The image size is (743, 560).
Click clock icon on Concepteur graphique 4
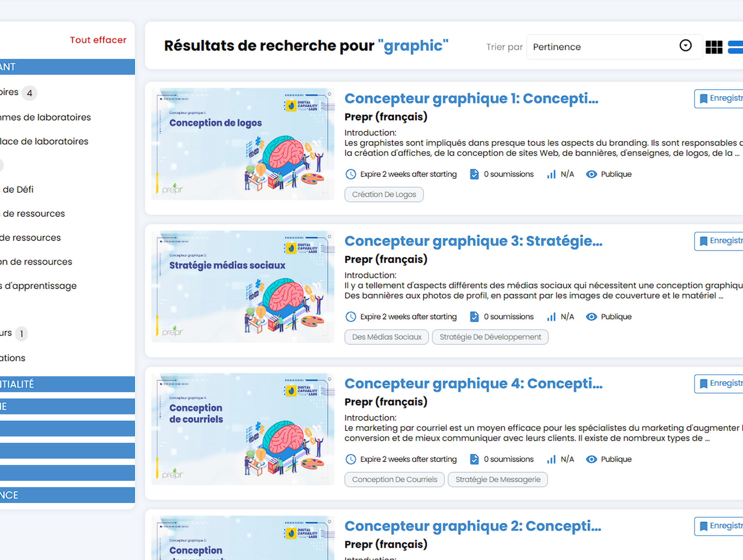click(351, 459)
